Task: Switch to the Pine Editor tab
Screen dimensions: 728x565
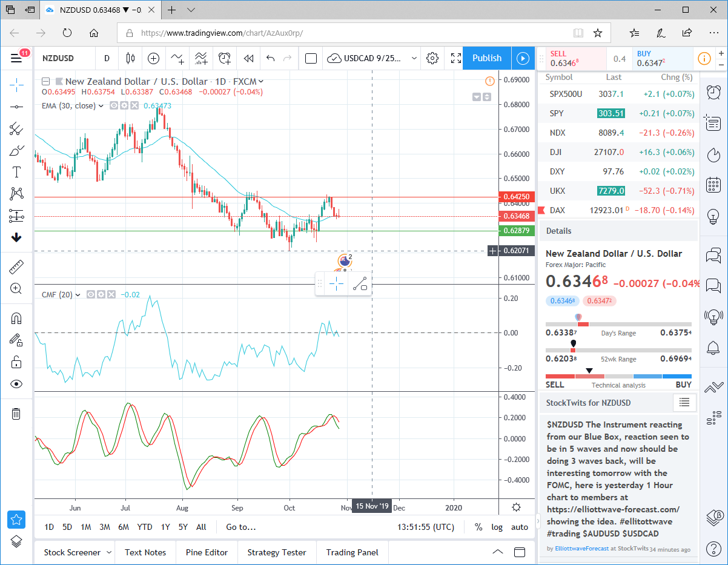Action: 207,552
